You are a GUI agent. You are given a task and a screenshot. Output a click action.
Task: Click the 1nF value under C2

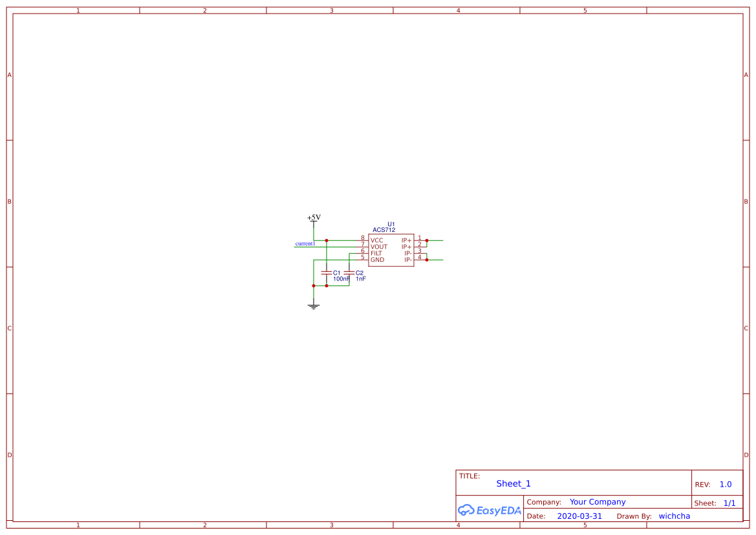coord(361,278)
